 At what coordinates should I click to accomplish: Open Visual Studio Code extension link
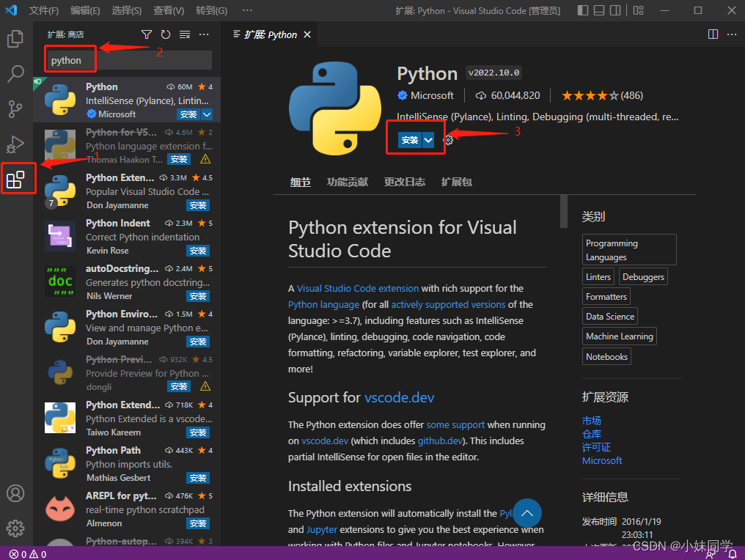point(358,288)
